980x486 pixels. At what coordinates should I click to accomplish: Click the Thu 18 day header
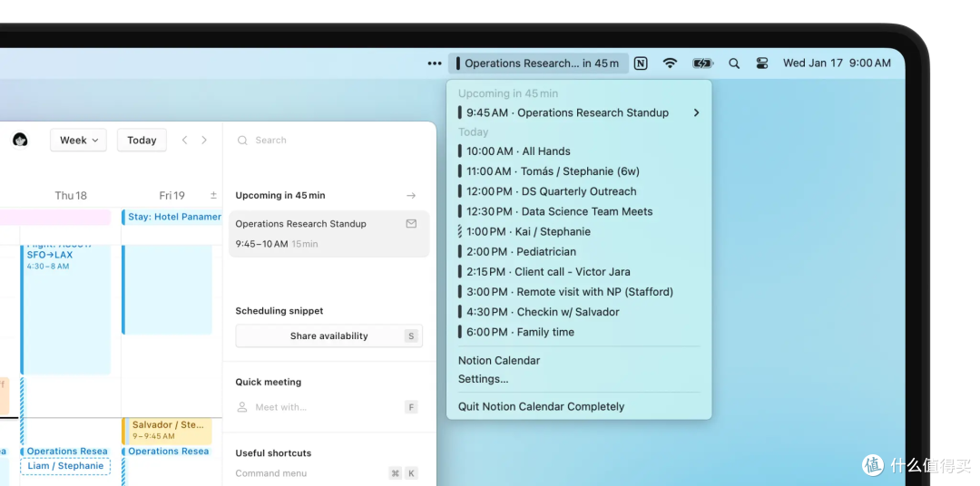click(71, 196)
